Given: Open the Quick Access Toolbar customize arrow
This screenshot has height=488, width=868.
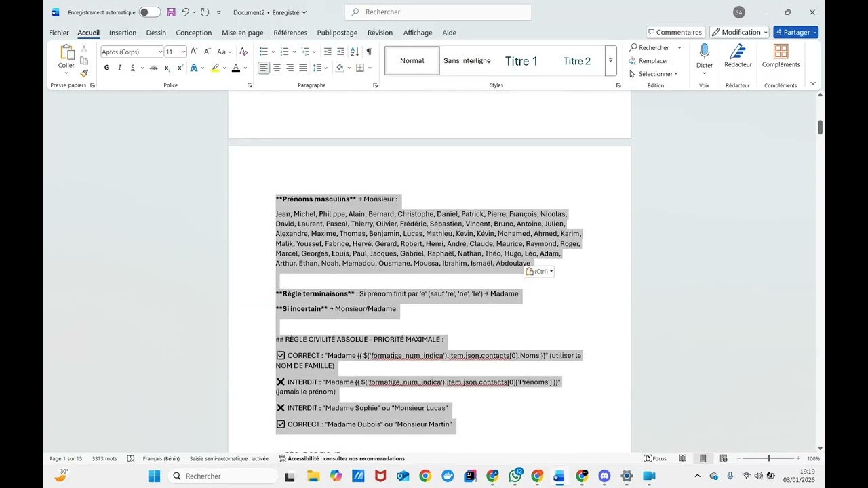Looking at the screenshot, I should pyautogui.click(x=218, y=12).
